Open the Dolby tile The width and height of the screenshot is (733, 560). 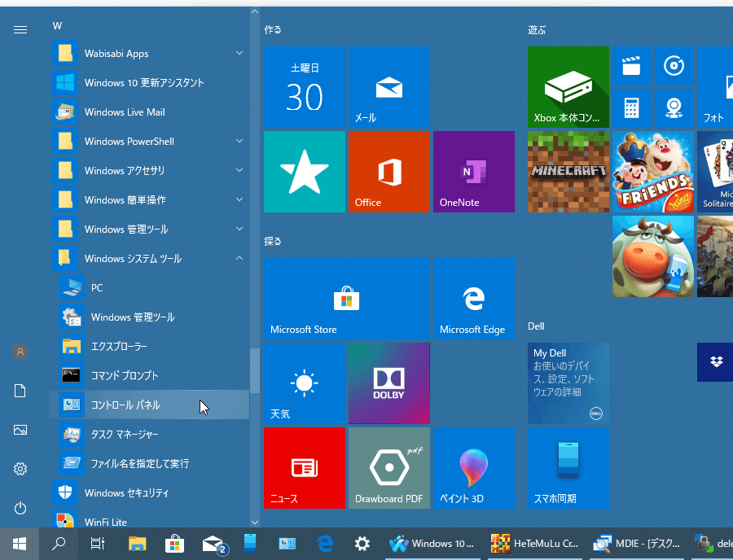(x=389, y=383)
